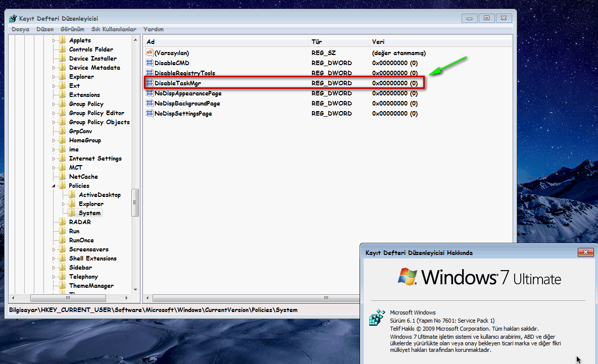Click the (değer atanmamış) data cell
Viewport: 598px width, 364px height.
click(399, 53)
